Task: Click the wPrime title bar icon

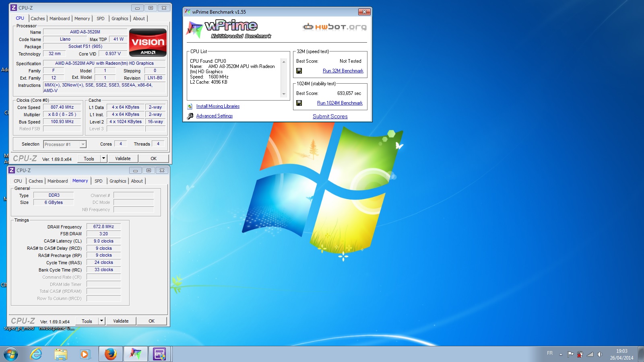Action: (x=188, y=12)
